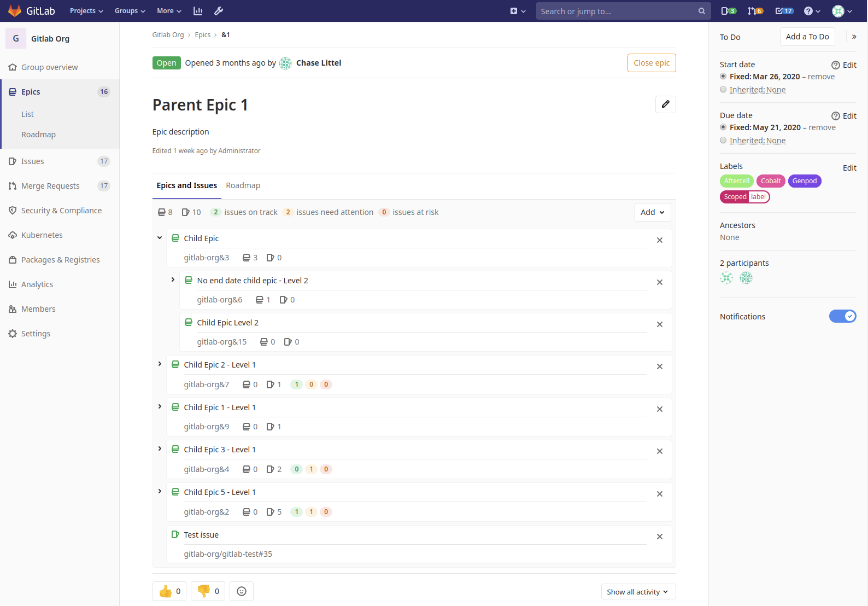Click the thumbs down reaction button
The image size is (868, 606).
point(208,591)
